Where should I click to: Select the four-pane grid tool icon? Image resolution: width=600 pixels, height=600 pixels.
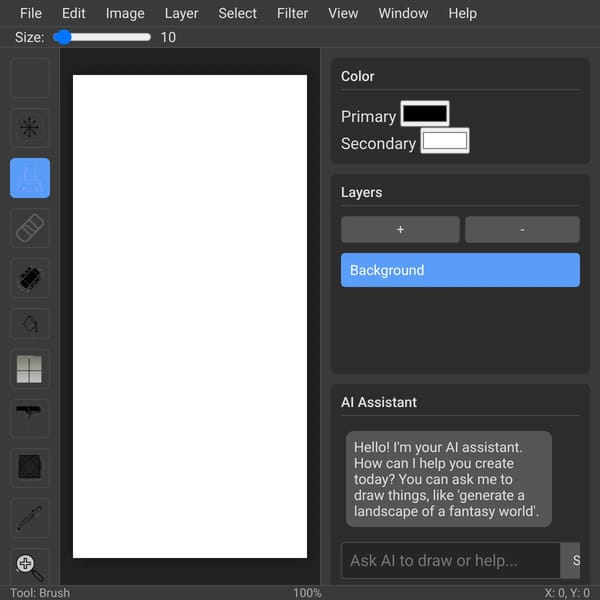pos(30,369)
